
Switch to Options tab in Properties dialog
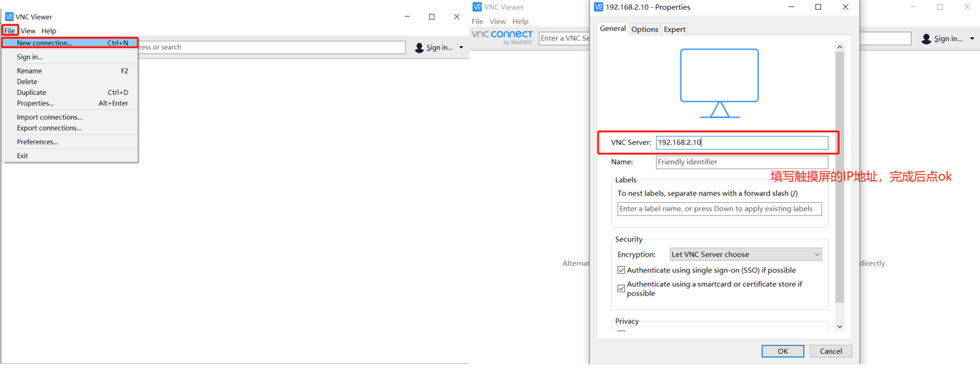click(645, 30)
